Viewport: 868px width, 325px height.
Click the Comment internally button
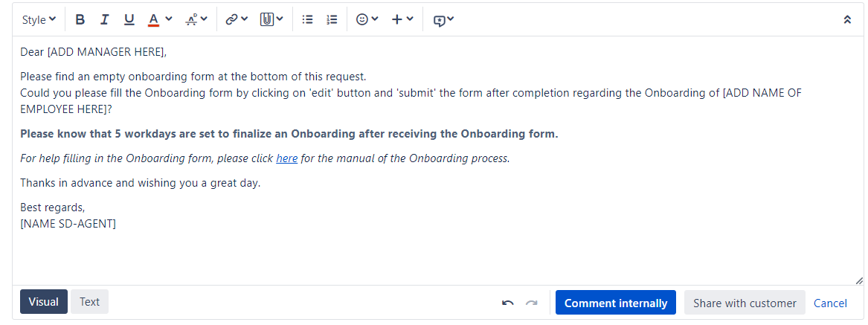(x=616, y=303)
